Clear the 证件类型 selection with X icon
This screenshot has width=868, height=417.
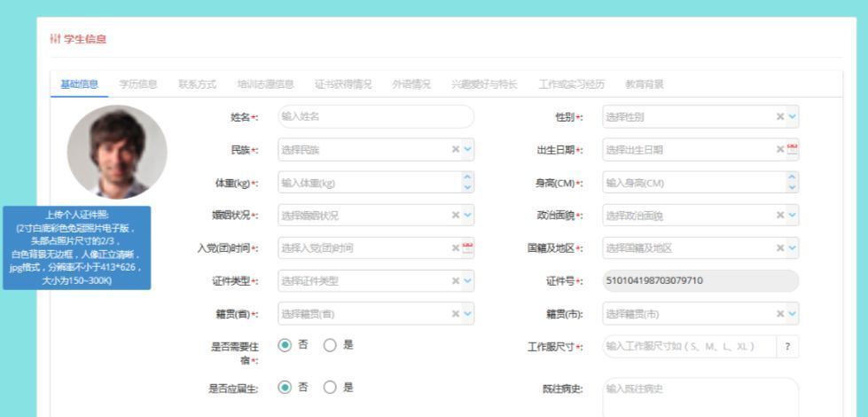pyautogui.click(x=455, y=281)
